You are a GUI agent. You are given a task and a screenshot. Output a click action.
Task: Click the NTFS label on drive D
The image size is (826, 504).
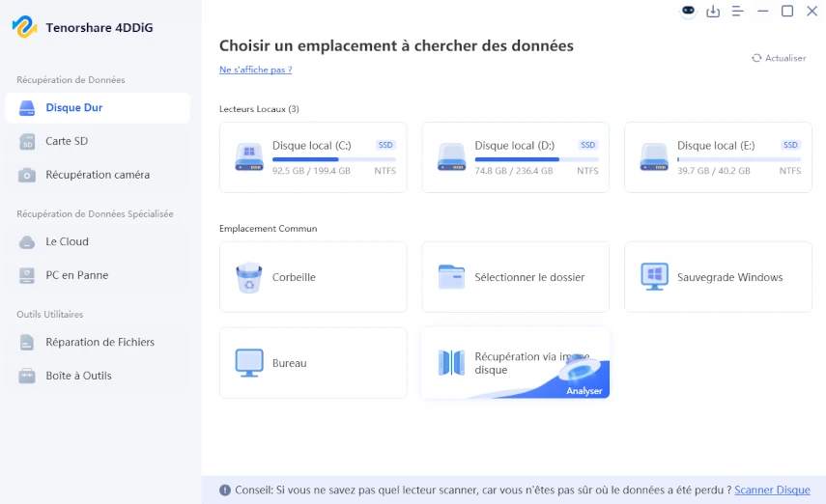[x=587, y=171]
